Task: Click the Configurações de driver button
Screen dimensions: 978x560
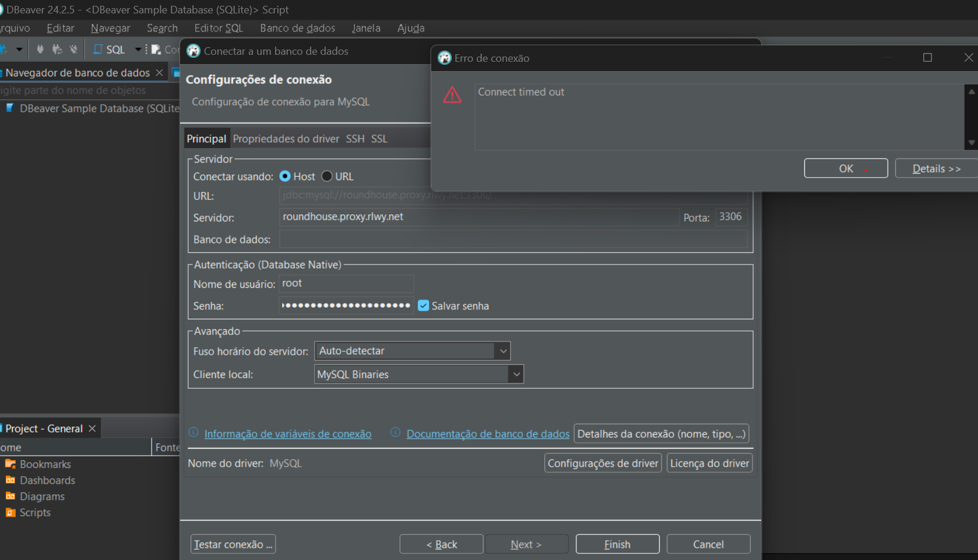Action: (x=603, y=463)
